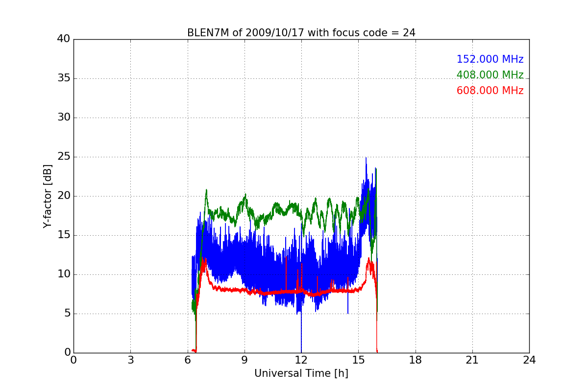
Task: Click y-axis tick label 20
Action: (64, 196)
